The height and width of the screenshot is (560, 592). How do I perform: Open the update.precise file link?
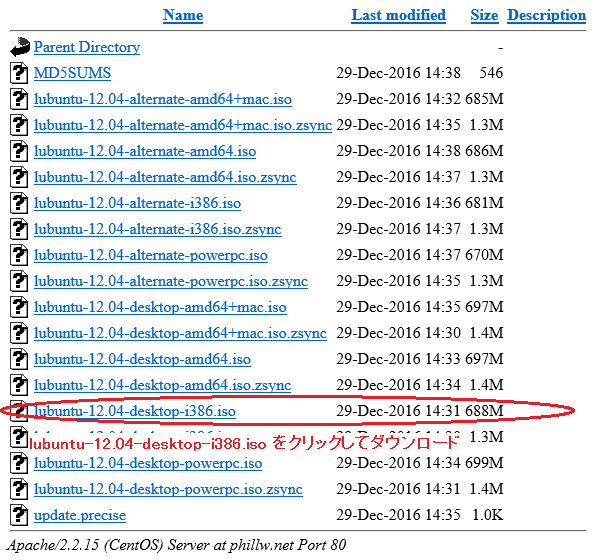(x=80, y=515)
